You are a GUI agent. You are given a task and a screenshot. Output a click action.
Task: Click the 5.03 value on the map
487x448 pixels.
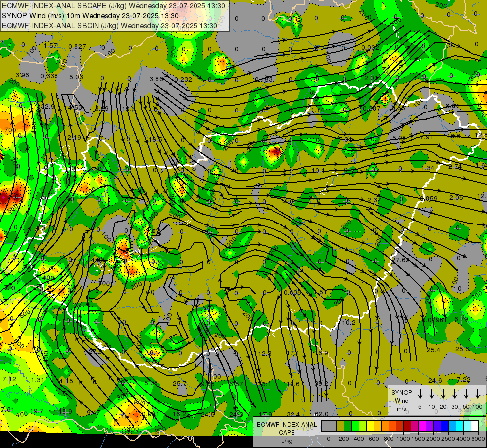pyautogui.click(x=76, y=77)
